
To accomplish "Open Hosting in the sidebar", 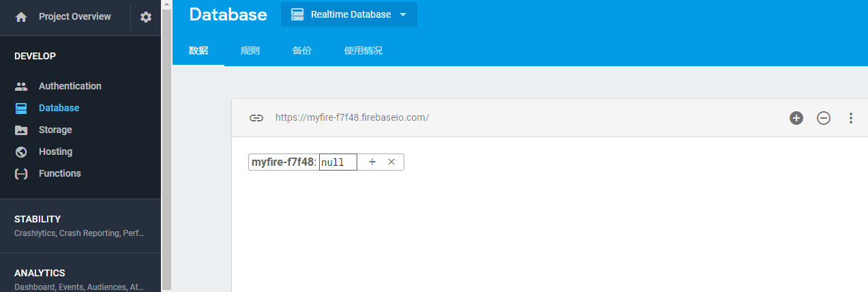I will [55, 151].
